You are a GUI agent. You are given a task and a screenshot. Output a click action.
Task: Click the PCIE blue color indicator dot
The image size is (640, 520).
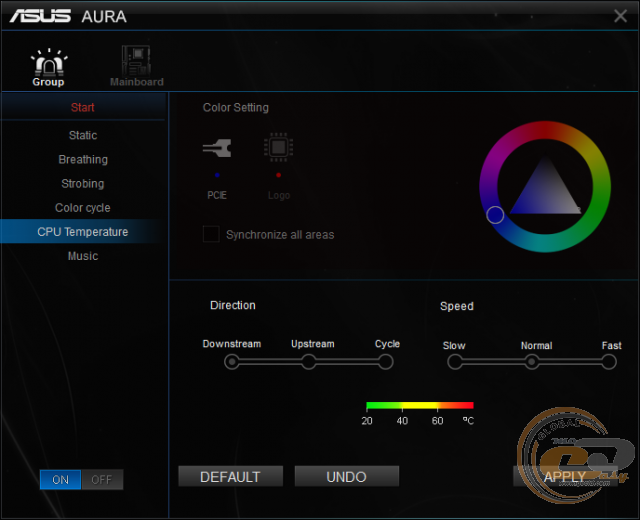click(x=217, y=175)
